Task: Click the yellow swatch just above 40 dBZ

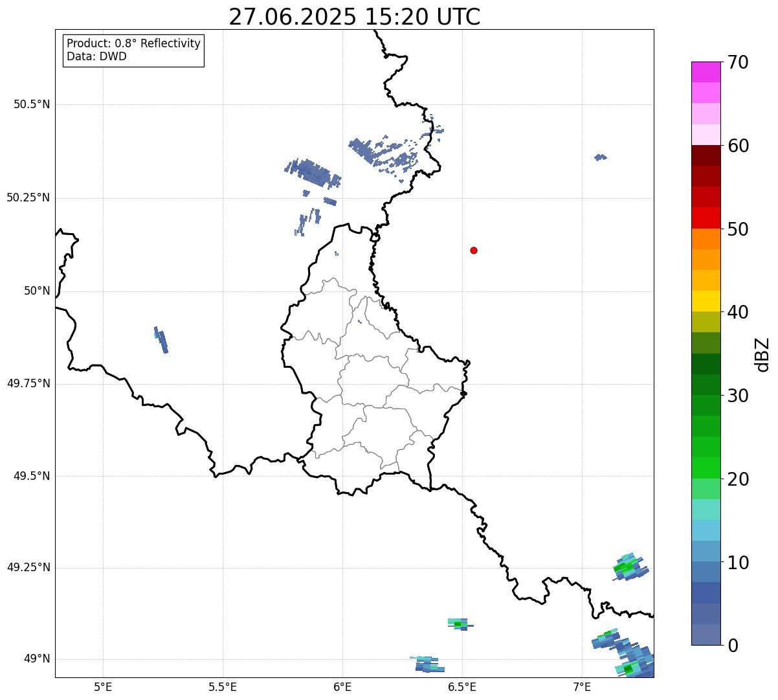Action: (706, 301)
